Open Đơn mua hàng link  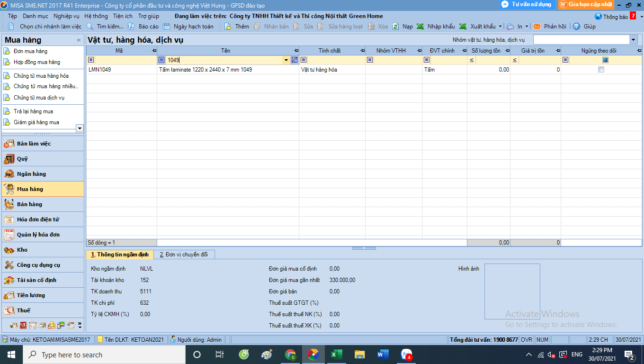pos(30,51)
